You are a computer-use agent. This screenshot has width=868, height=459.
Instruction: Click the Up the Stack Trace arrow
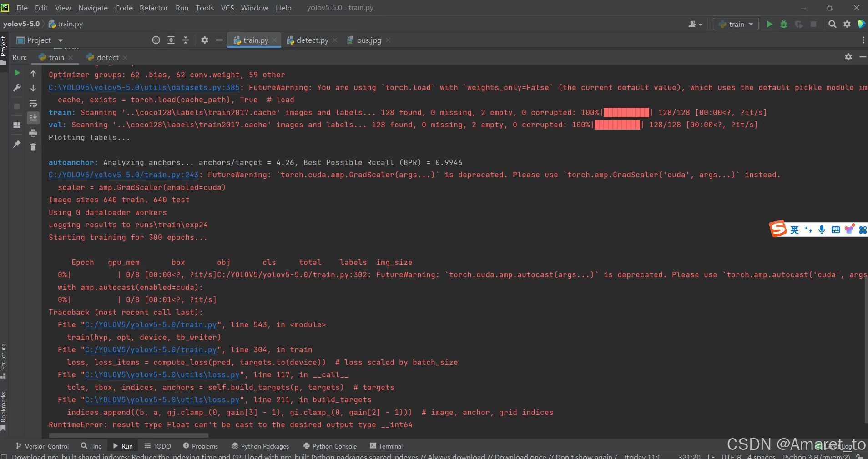pyautogui.click(x=33, y=73)
